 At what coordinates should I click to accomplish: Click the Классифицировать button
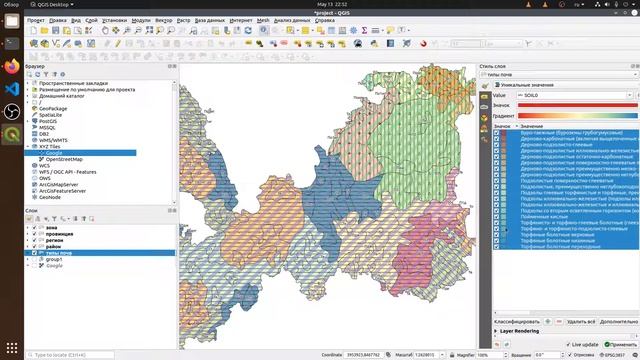517,322
